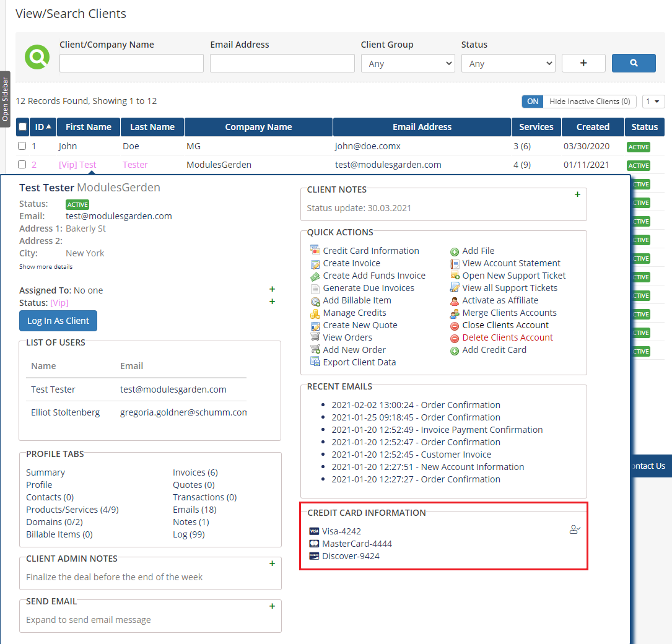672x644 pixels.
Task: Open Products/Services (4/9) tab
Action: (x=72, y=510)
